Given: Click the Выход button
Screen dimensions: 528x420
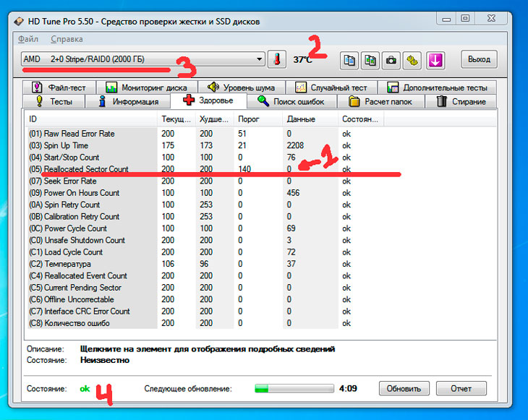Looking at the screenshot, I should 479,59.
